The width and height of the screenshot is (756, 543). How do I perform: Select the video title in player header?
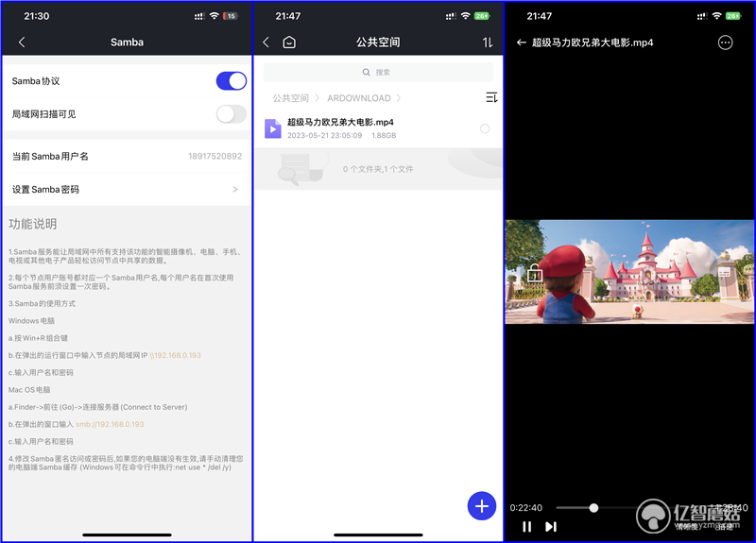point(593,42)
